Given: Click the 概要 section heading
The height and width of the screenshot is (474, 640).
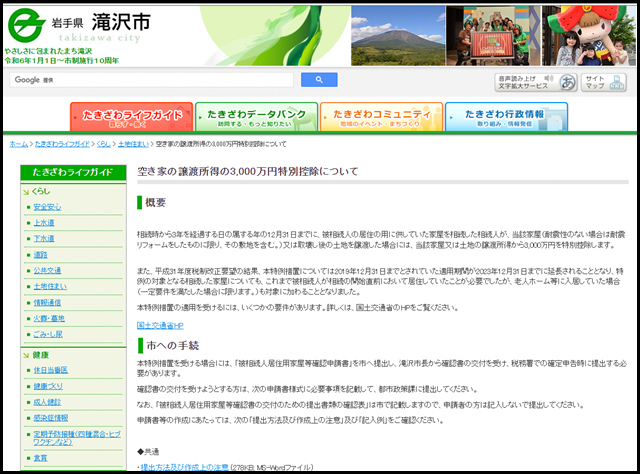Looking at the screenshot, I should tap(156, 203).
